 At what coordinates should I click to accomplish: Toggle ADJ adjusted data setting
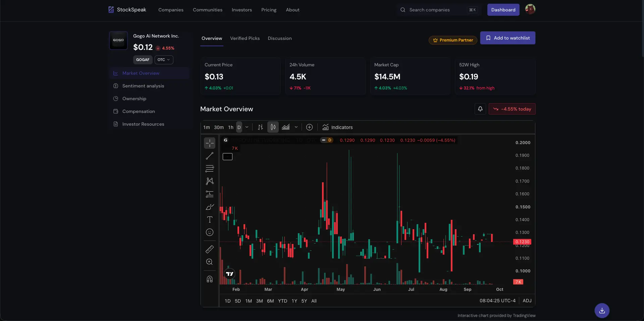coord(527,301)
